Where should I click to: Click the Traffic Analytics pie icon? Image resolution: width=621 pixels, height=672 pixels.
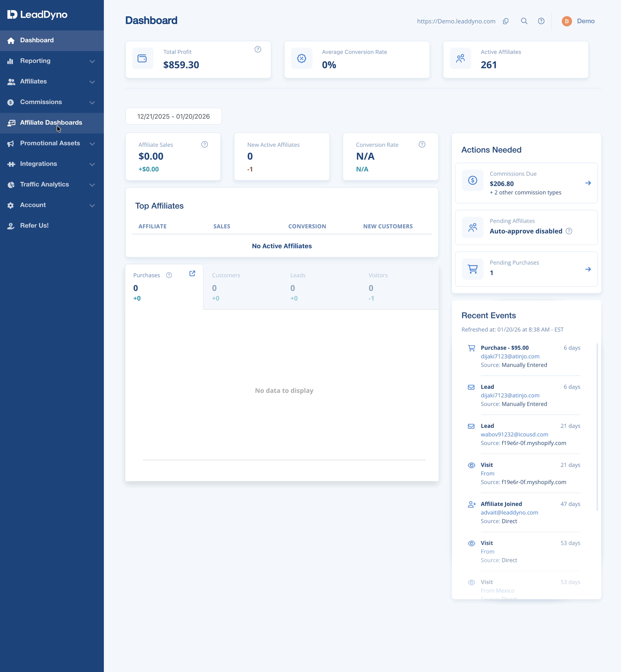tap(11, 185)
